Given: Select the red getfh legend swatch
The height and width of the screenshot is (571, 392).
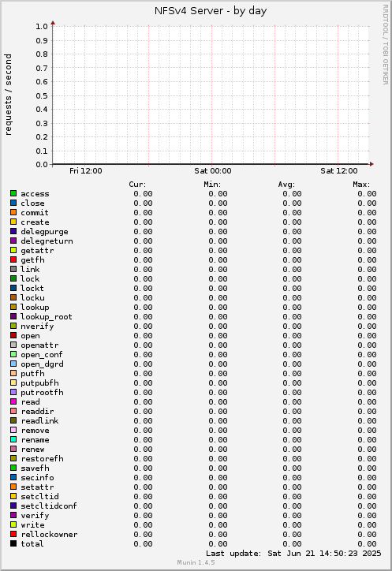Looking at the screenshot, I should click(x=13, y=259).
